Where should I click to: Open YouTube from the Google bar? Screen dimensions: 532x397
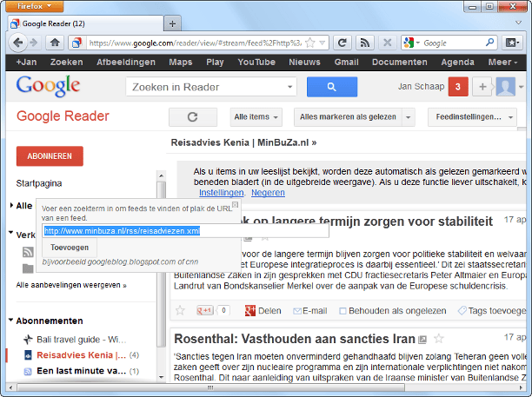[x=256, y=62]
